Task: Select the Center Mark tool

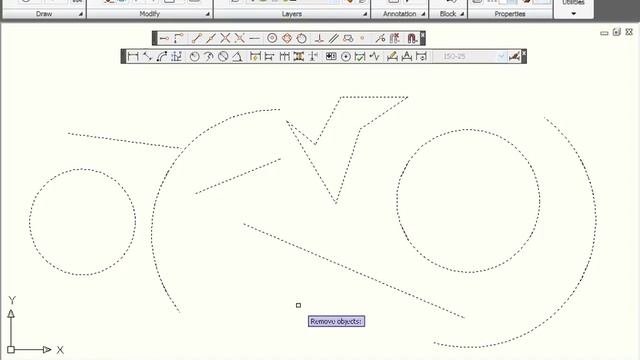Action: [346, 56]
